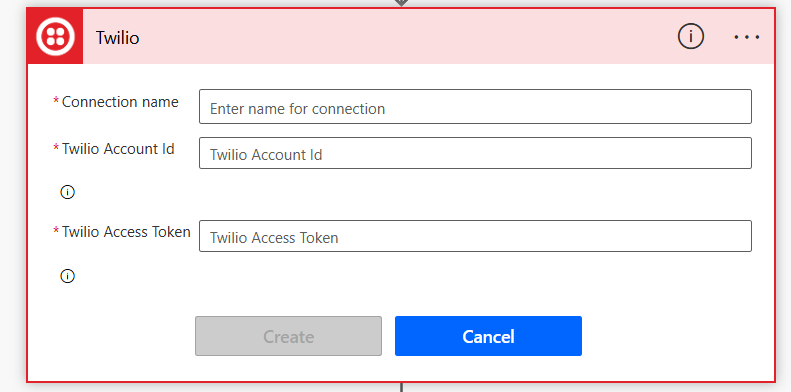Screen dimensions: 791x392
Task: Focus the Connection name input field
Action: point(475,106)
